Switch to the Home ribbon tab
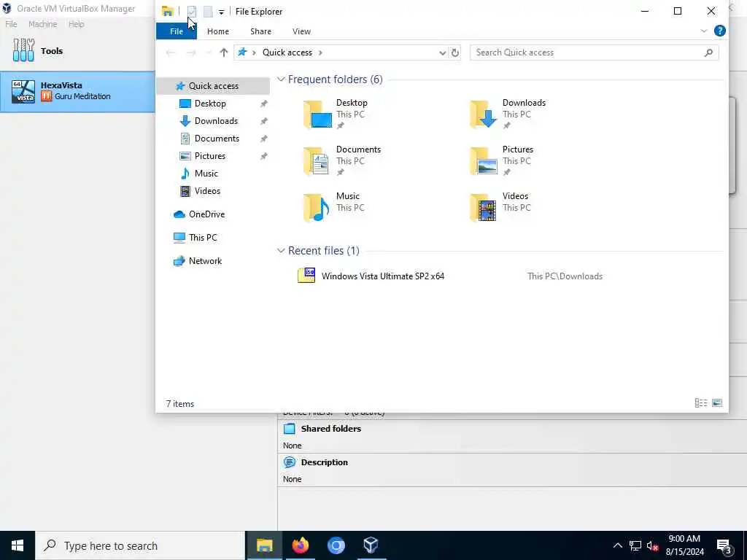This screenshot has width=747, height=560. coord(217,31)
